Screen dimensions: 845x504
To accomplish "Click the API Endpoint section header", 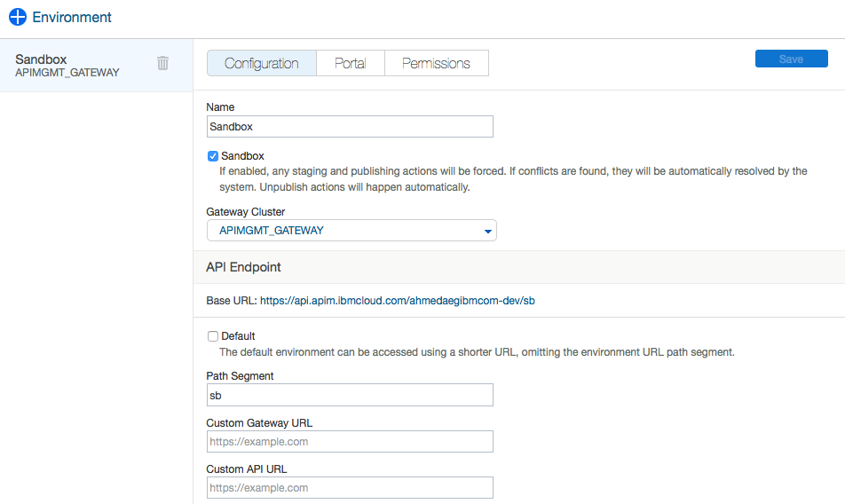I will tap(243, 266).
